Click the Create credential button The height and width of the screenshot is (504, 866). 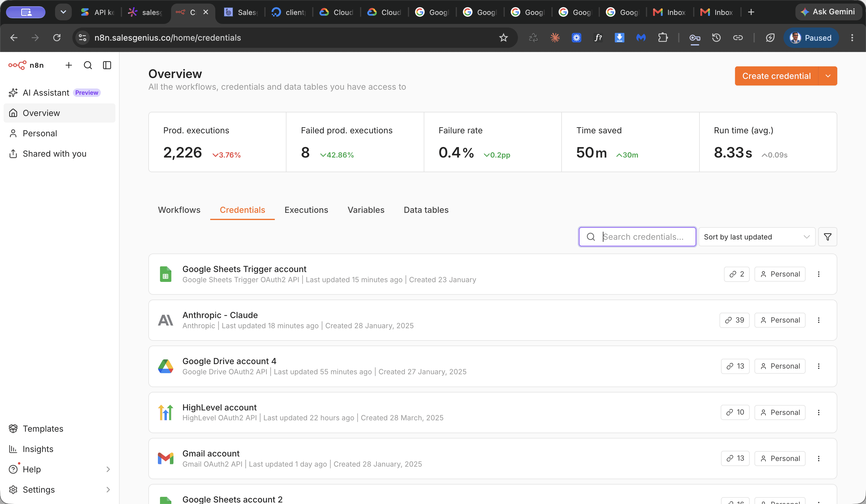tap(776, 76)
